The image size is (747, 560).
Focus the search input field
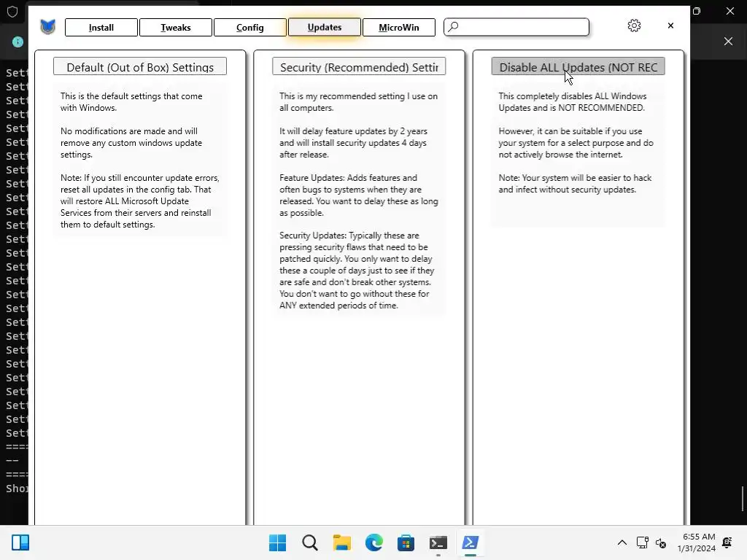[x=516, y=27]
